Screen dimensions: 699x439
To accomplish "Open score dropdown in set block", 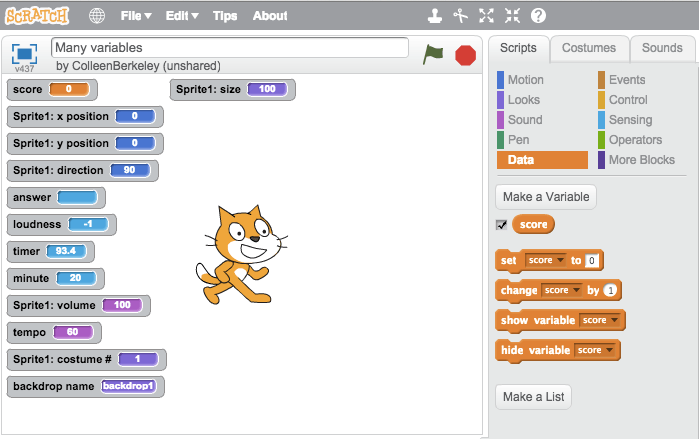I will click(x=546, y=260).
